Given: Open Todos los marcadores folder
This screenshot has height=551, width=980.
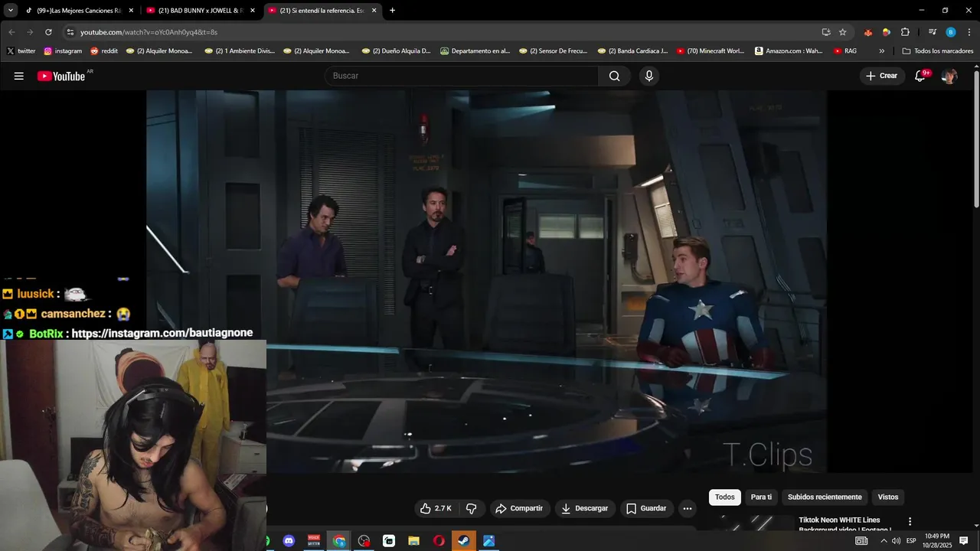Looking at the screenshot, I should coord(937,51).
